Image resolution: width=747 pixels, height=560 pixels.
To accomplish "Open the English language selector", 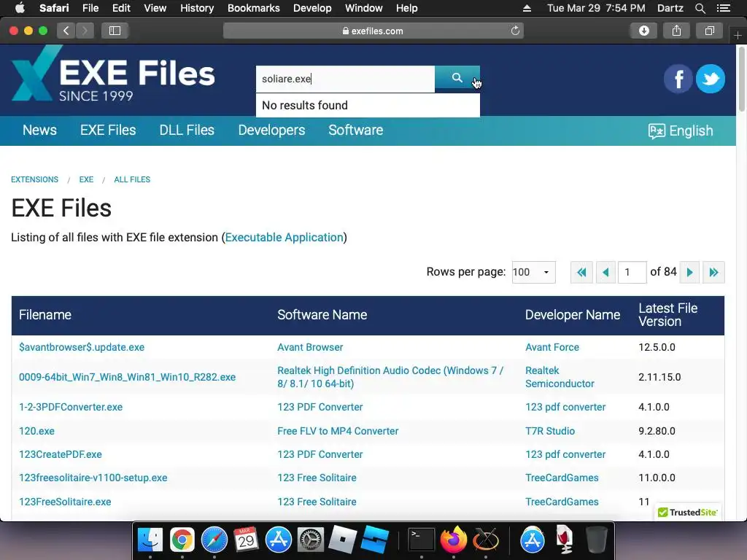I will [x=681, y=131].
